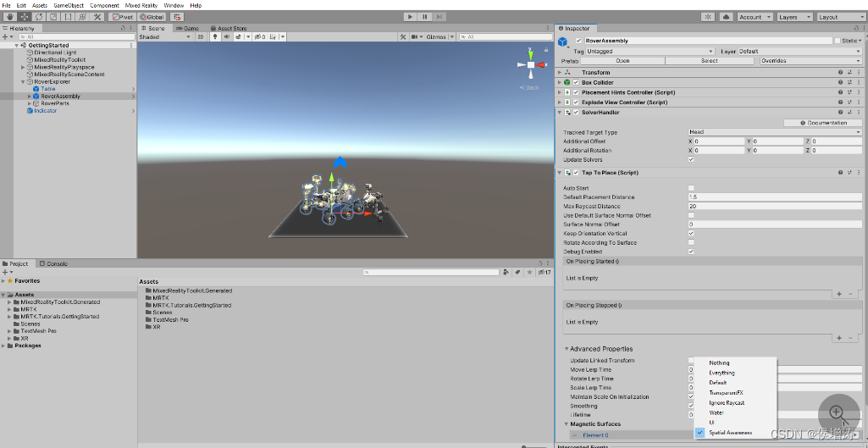Select the Rect tool in the toolbar
The image size is (868, 448).
pos(68,17)
